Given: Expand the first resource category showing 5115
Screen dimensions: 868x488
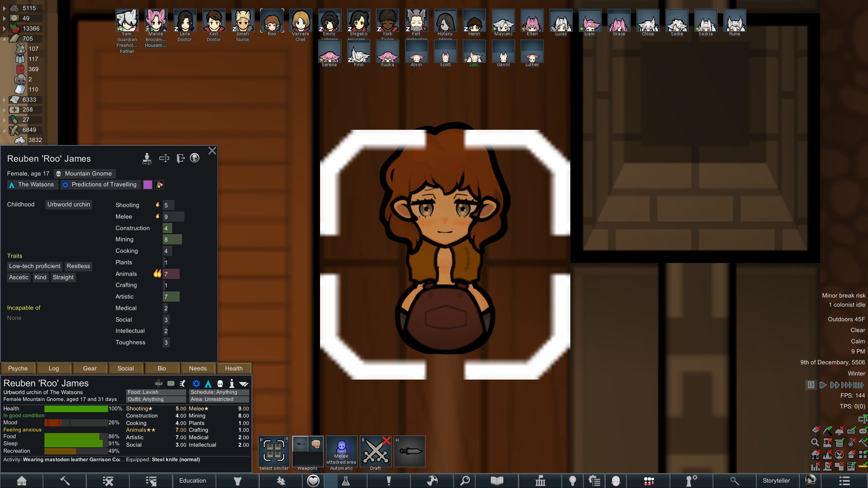Looking at the screenshot, I should click(4, 8).
